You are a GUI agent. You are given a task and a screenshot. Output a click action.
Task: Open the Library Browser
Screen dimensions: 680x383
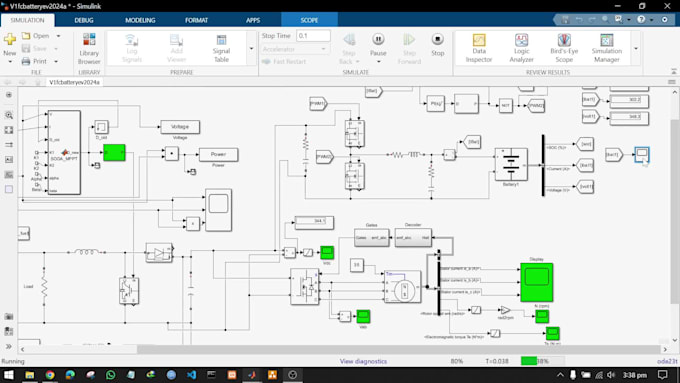(89, 48)
